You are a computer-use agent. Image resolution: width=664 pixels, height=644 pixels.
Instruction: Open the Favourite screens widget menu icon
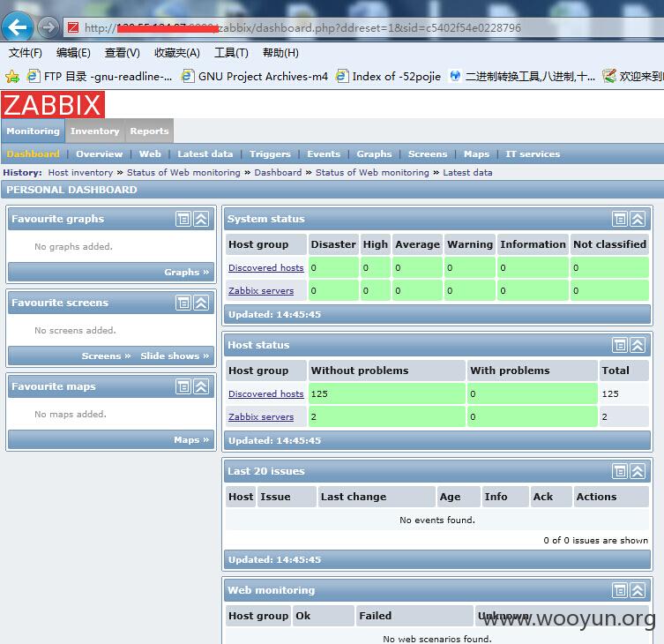[x=183, y=303]
